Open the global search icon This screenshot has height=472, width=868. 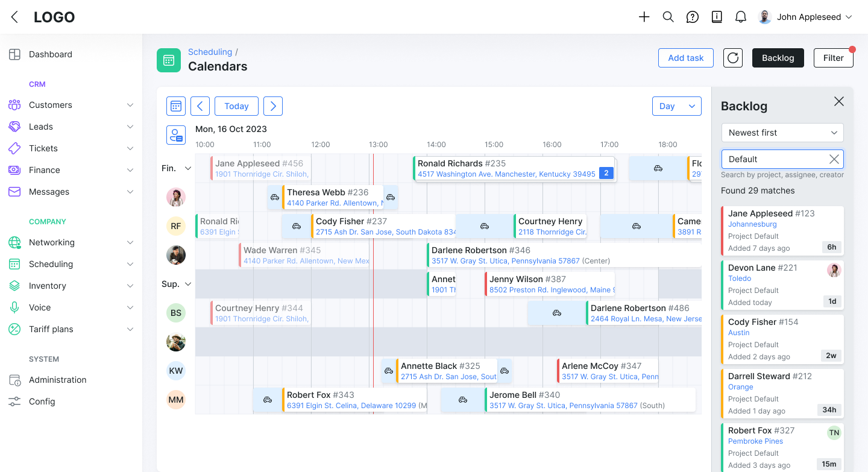[x=668, y=17]
